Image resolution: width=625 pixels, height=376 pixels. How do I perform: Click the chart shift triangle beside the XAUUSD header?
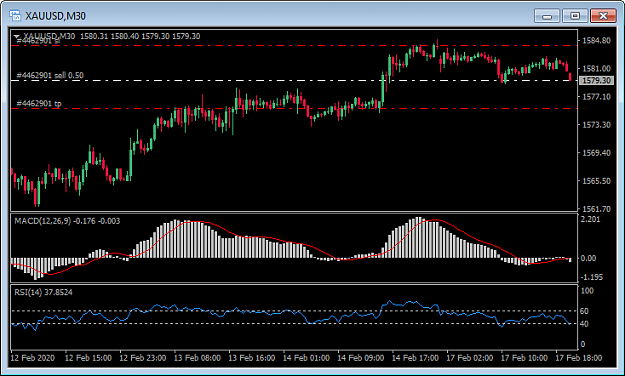pos(17,36)
